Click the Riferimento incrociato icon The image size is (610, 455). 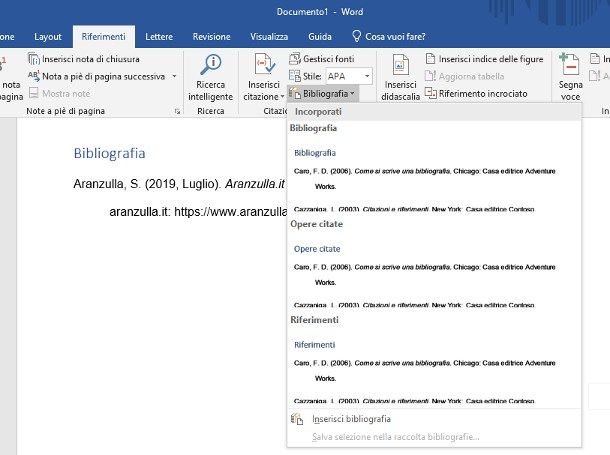pos(431,93)
